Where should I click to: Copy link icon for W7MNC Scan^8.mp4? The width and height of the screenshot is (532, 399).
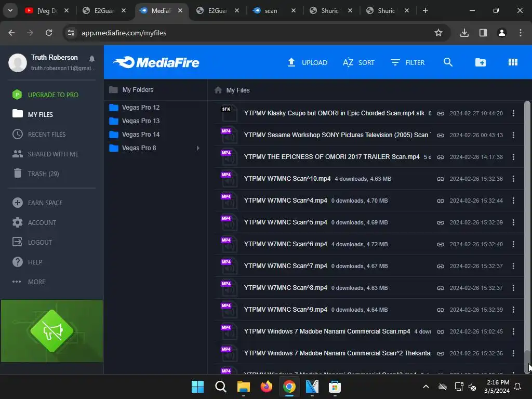pyautogui.click(x=441, y=288)
